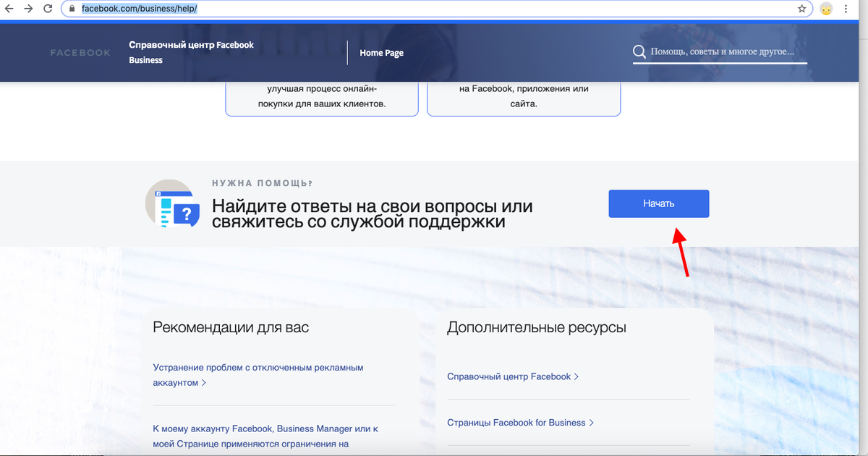This screenshot has width=868, height=456.
Task: Open Справочный центр Facebook Business title
Action: point(191,52)
